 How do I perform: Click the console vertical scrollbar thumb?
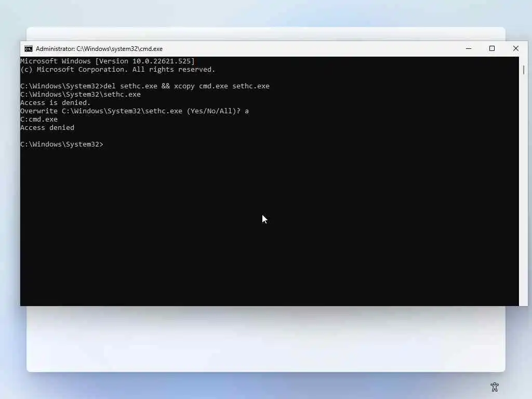pos(524,70)
